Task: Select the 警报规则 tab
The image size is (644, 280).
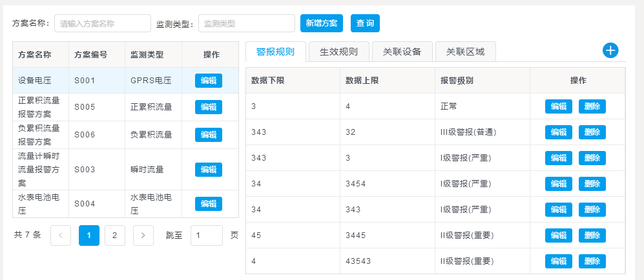Action: [x=275, y=52]
